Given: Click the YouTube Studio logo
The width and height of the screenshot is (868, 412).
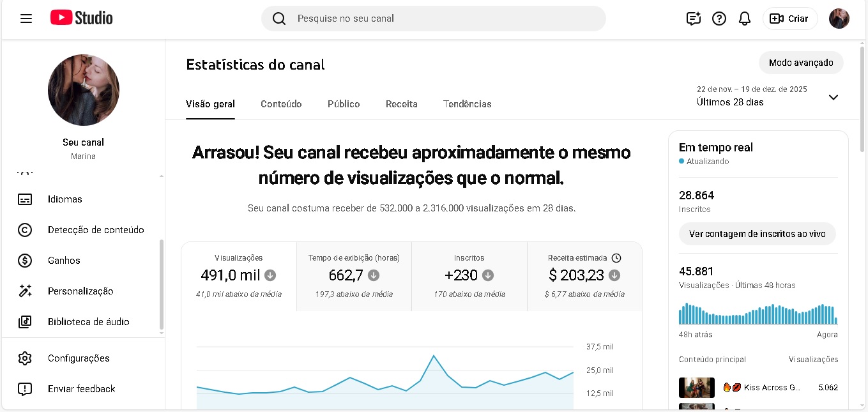Looking at the screenshot, I should click(82, 18).
